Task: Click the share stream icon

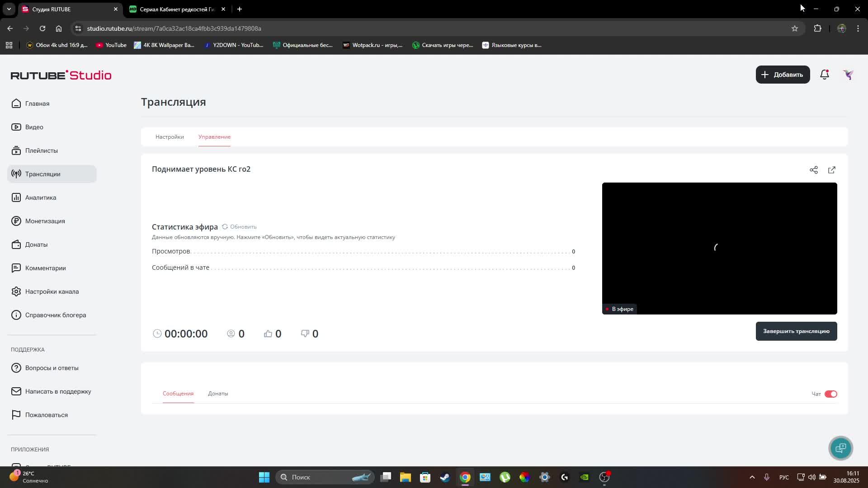Action: (x=814, y=170)
